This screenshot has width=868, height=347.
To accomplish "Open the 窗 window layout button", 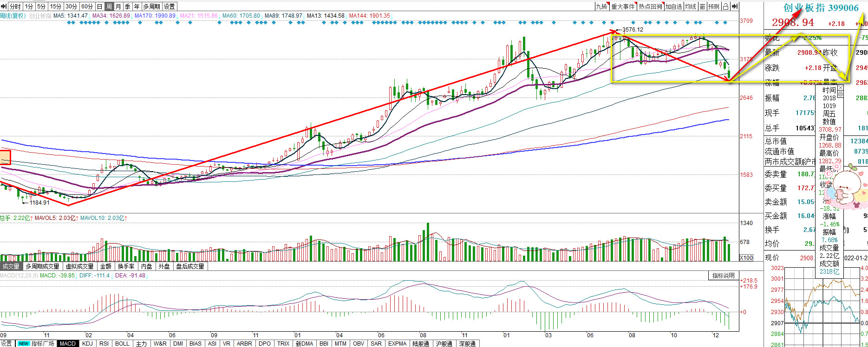I will click(703, 6).
